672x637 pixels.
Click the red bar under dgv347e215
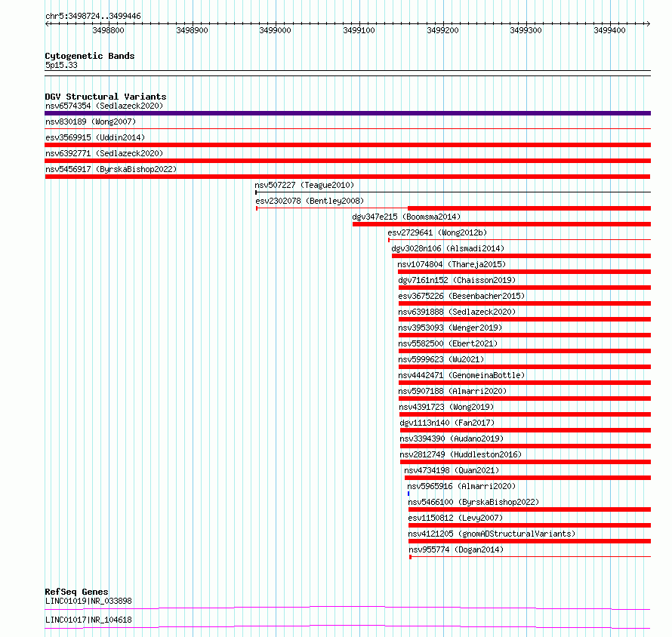click(501, 224)
